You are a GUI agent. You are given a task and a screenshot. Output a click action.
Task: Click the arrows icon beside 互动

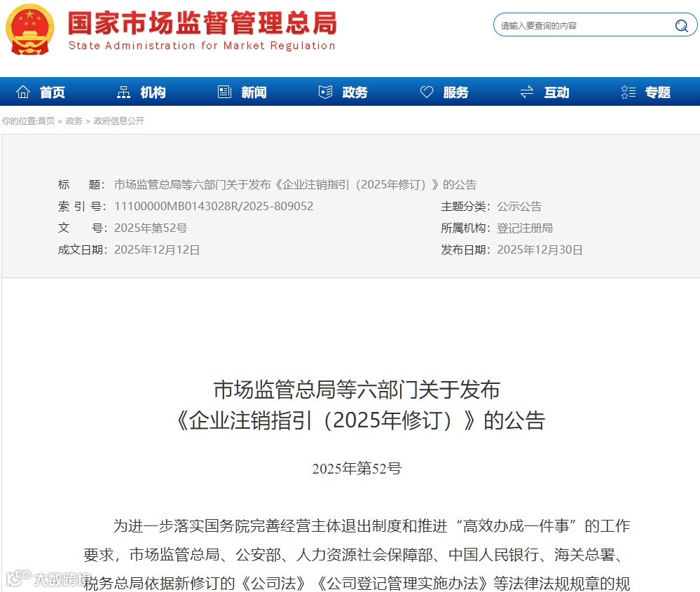pyautogui.click(x=527, y=92)
